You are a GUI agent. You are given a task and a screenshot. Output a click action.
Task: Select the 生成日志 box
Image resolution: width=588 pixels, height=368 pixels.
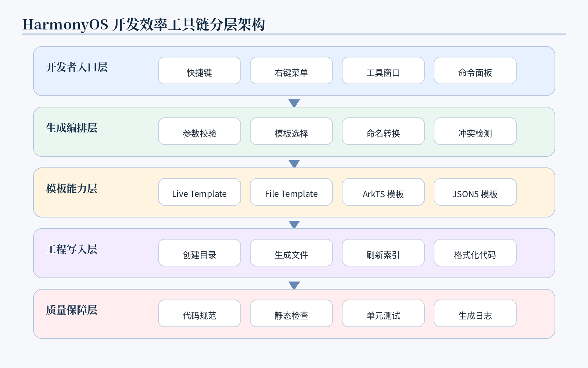click(475, 314)
